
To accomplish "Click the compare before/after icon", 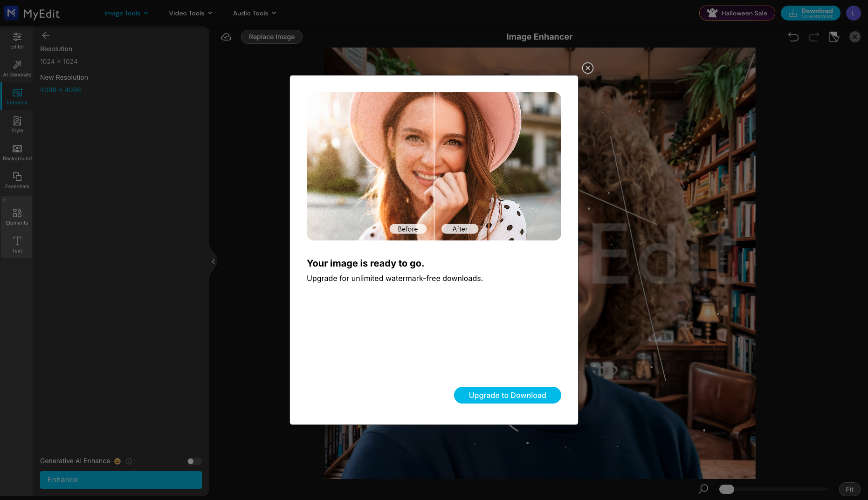I will pyautogui.click(x=834, y=37).
